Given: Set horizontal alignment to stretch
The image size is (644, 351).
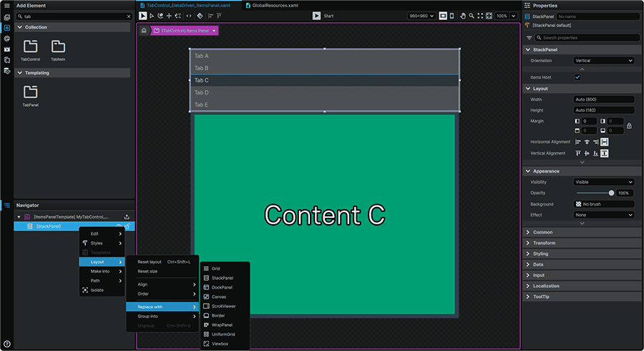Looking at the screenshot, I should 604,142.
